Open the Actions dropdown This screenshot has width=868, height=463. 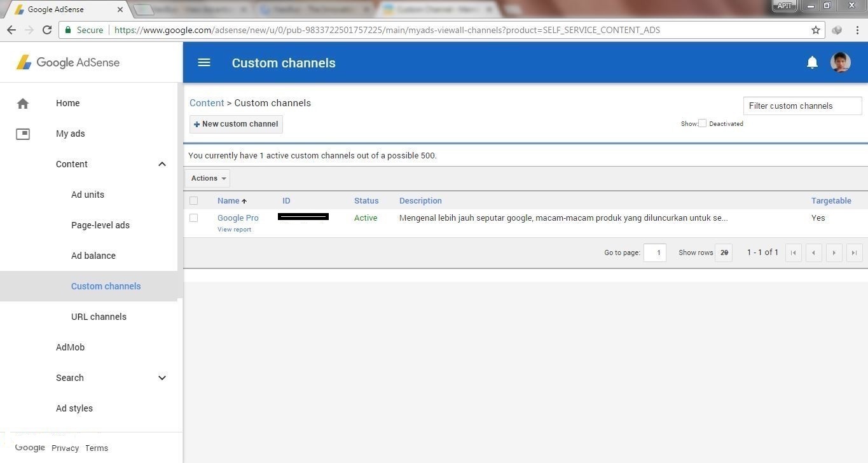[x=207, y=178]
